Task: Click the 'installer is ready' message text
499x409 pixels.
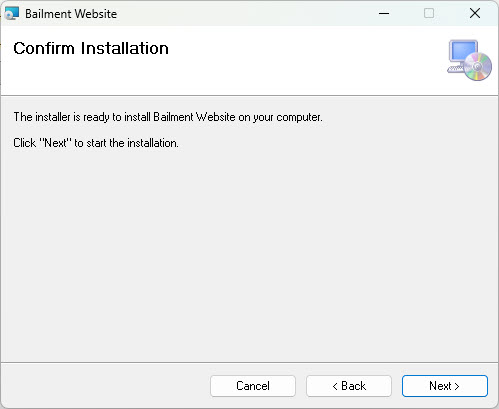Action: (168, 117)
